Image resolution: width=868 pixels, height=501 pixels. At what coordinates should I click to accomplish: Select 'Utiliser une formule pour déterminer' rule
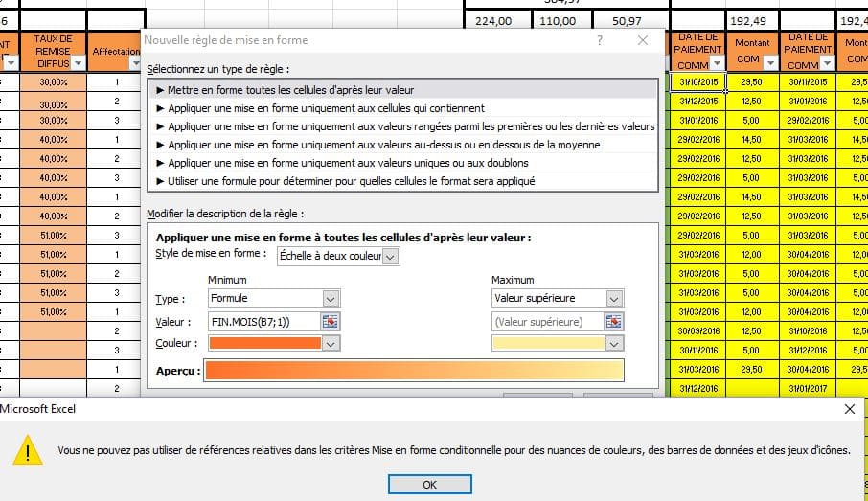(x=402, y=181)
